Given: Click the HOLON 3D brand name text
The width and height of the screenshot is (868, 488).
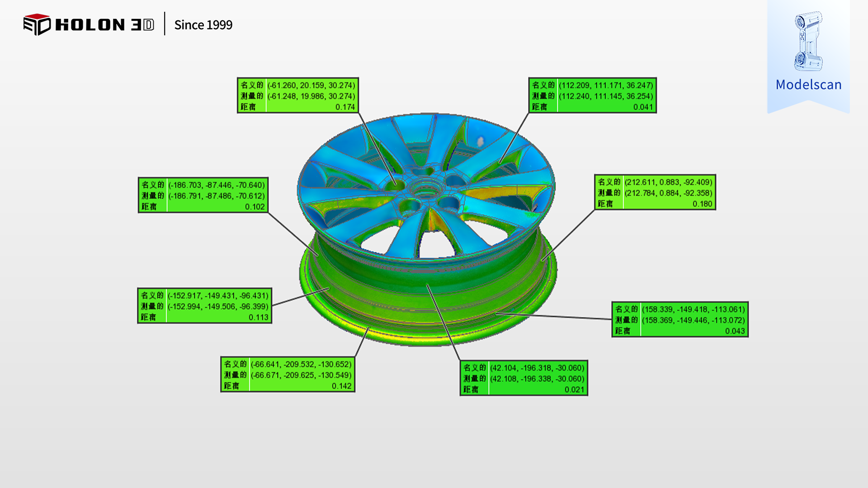Looking at the screenshot, I should pos(104,25).
